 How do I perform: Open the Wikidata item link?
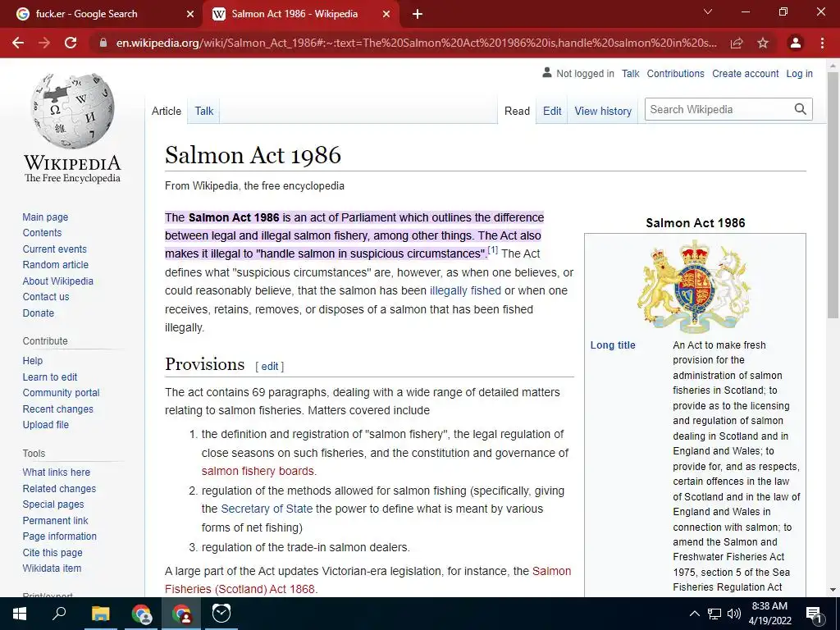(52, 568)
